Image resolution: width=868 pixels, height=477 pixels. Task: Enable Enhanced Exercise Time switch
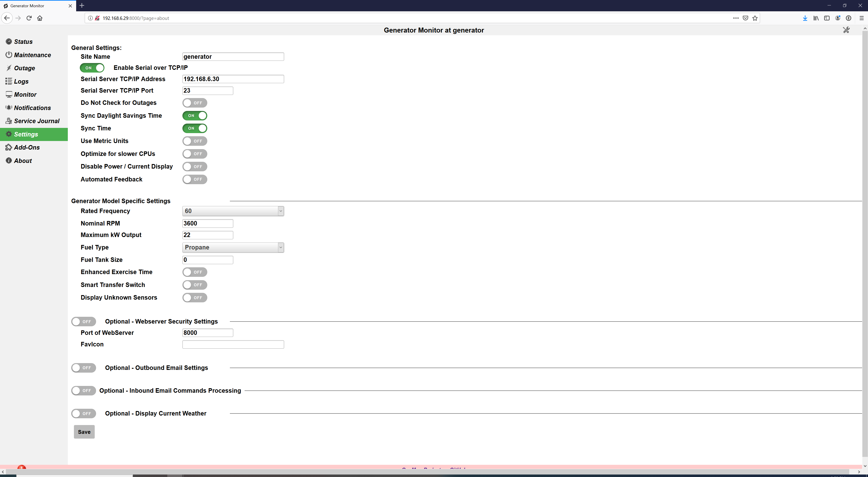(195, 272)
